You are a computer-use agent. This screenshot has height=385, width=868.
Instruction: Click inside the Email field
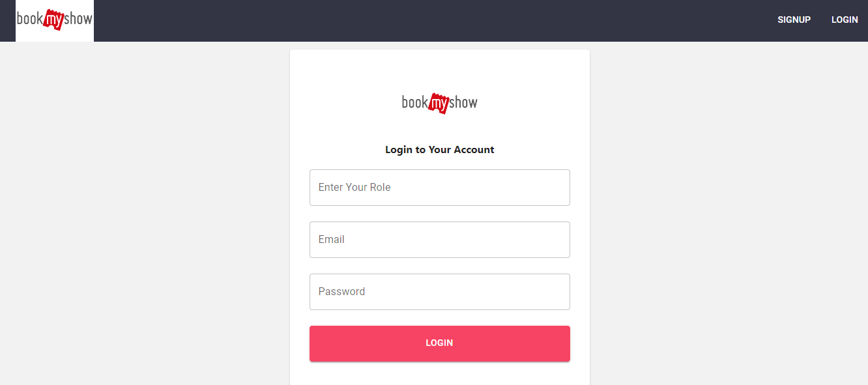[x=439, y=239]
